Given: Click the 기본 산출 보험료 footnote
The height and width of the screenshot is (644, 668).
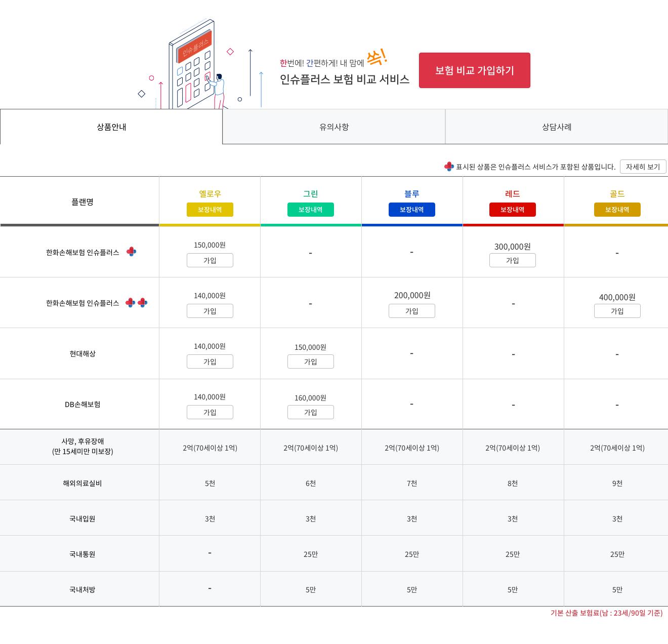Looking at the screenshot, I should pyautogui.click(x=606, y=613).
